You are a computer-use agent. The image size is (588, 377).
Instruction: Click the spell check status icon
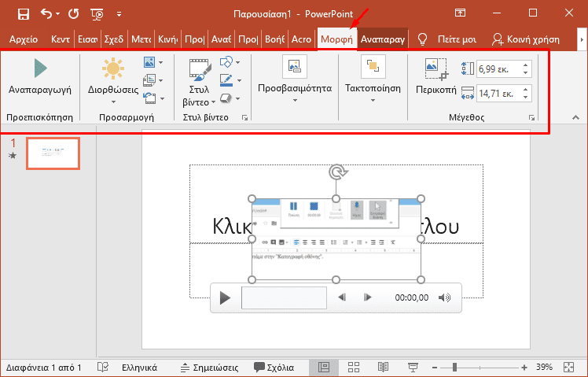pos(103,368)
